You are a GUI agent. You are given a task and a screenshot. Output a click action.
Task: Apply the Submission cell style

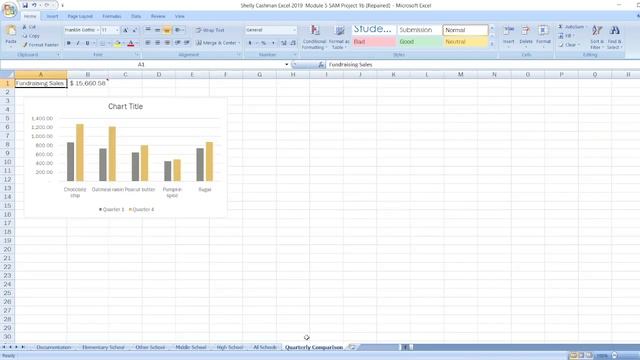point(420,30)
